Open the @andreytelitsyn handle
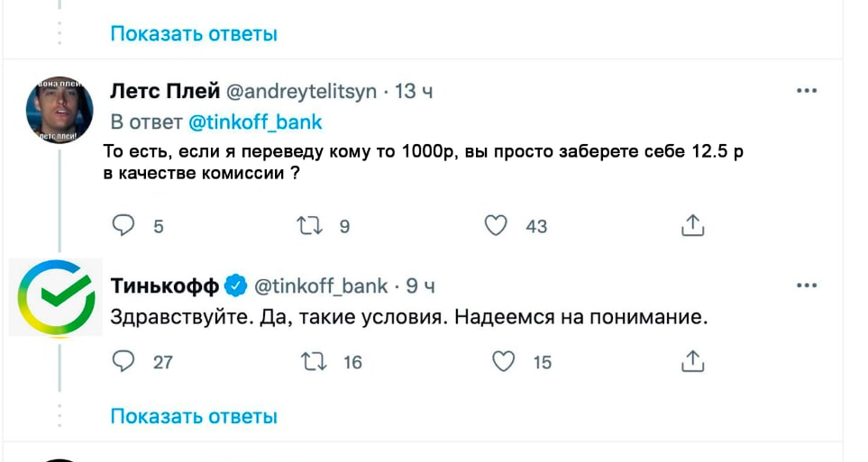868x462 pixels. (x=301, y=92)
